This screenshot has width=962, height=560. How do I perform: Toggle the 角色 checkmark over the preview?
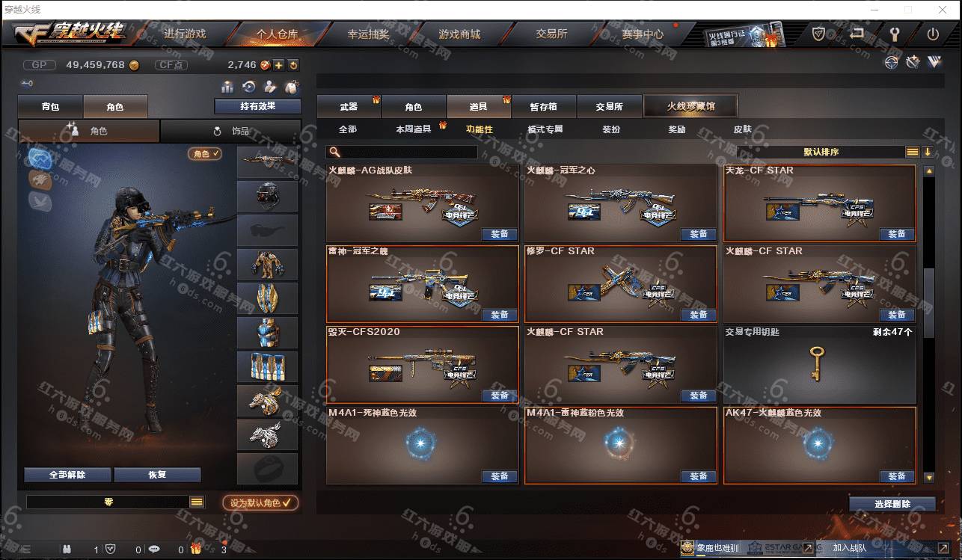coord(205,153)
